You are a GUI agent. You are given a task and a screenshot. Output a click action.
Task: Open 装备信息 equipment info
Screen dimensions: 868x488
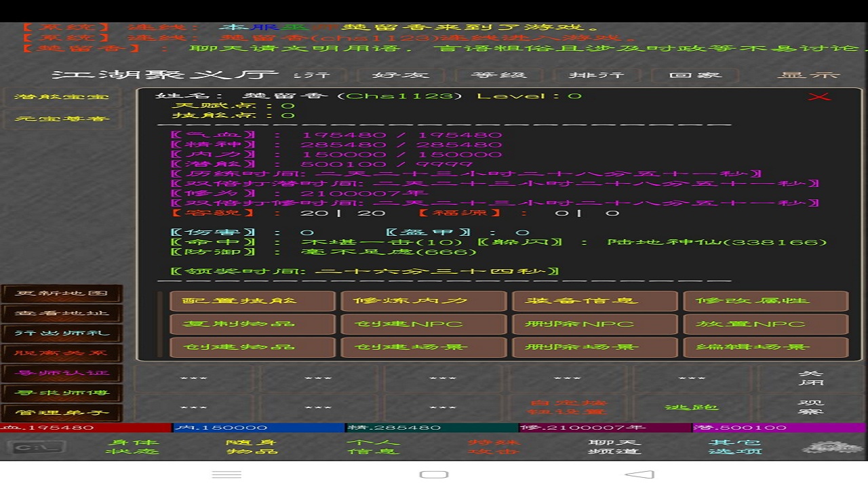pyautogui.click(x=595, y=301)
